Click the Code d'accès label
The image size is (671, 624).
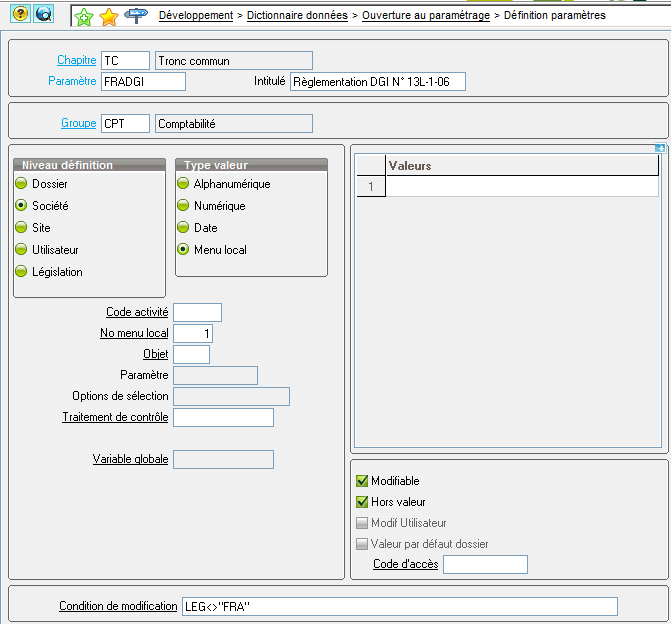click(x=405, y=564)
